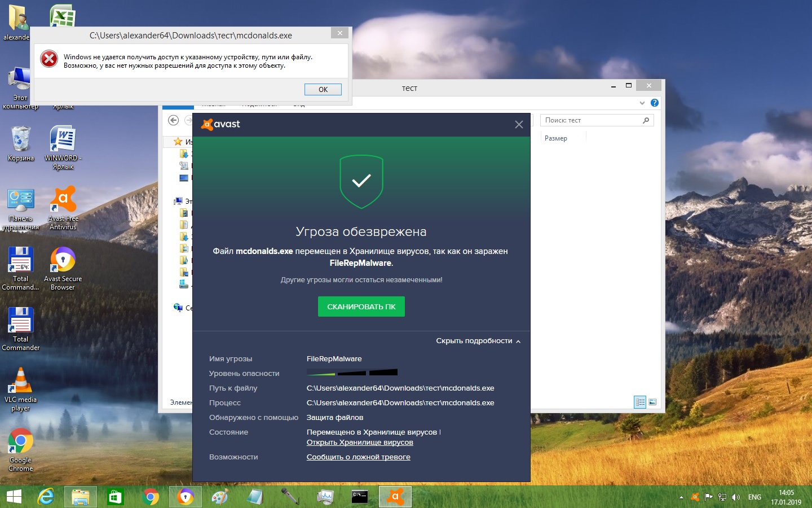Launch Google Chrome from the taskbar

tap(151, 497)
